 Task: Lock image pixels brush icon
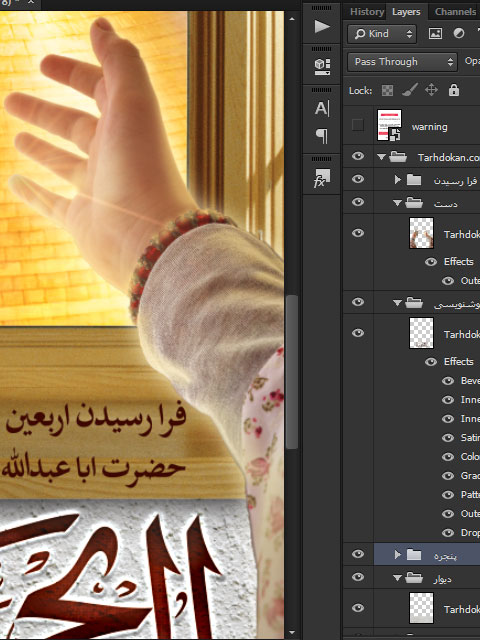pyautogui.click(x=410, y=90)
